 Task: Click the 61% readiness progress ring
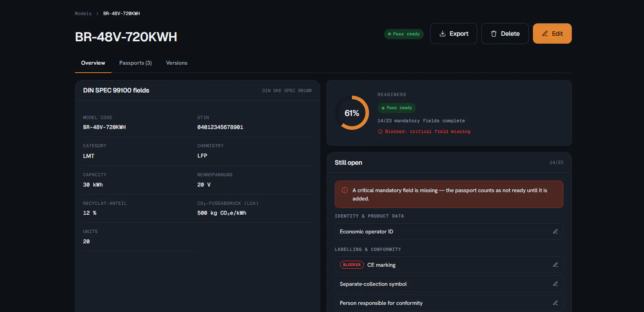click(352, 113)
